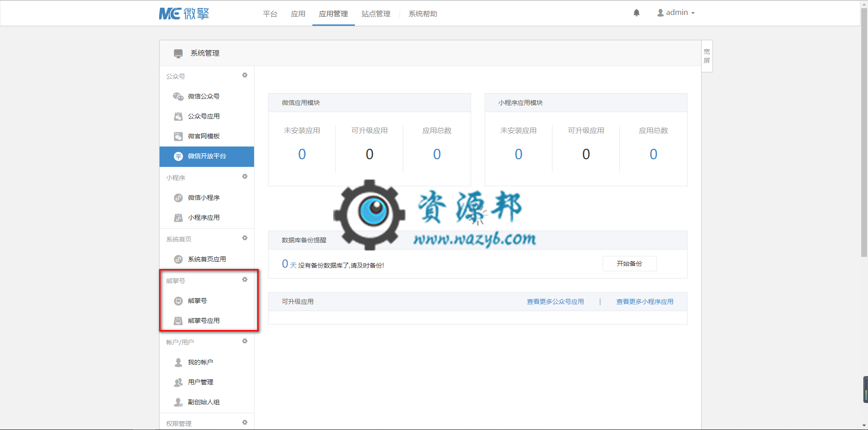Click 可升级应用 count under 小程序应用模块
Viewport: 868px width, 430px height.
(x=586, y=154)
